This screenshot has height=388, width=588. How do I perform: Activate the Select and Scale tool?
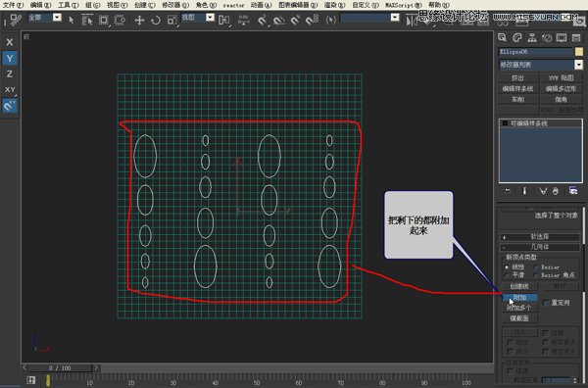(172, 20)
